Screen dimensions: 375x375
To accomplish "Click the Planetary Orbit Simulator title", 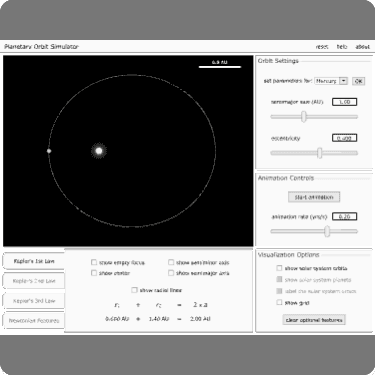I will point(41,47).
